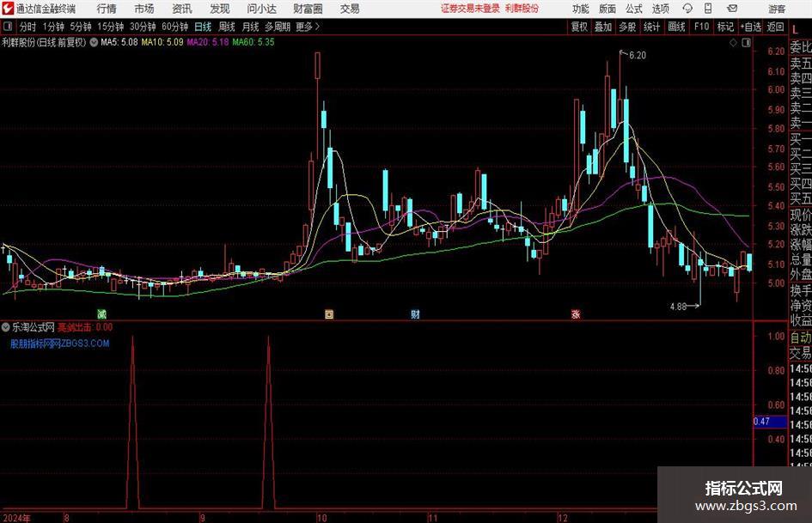Click the 标记 mark toolbar button
The width and height of the screenshot is (812, 523).
[725, 27]
